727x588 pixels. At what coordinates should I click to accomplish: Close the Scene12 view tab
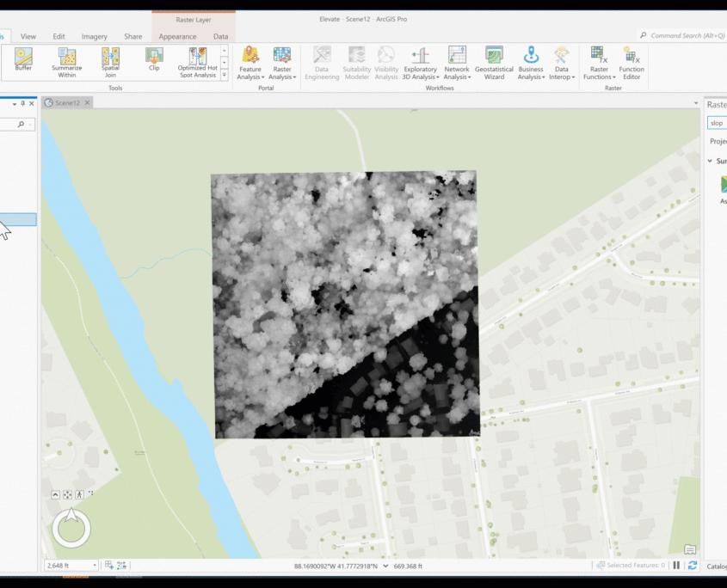pyautogui.click(x=87, y=102)
